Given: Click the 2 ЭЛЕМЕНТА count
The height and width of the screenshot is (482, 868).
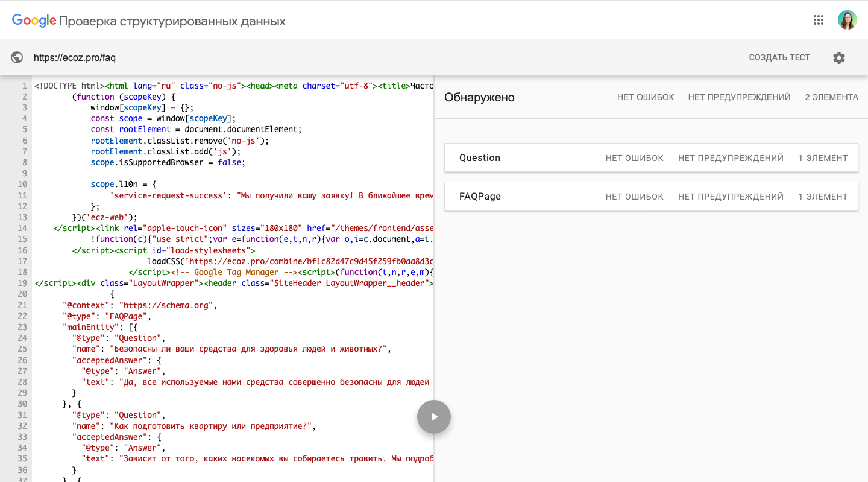Looking at the screenshot, I should [x=831, y=97].
